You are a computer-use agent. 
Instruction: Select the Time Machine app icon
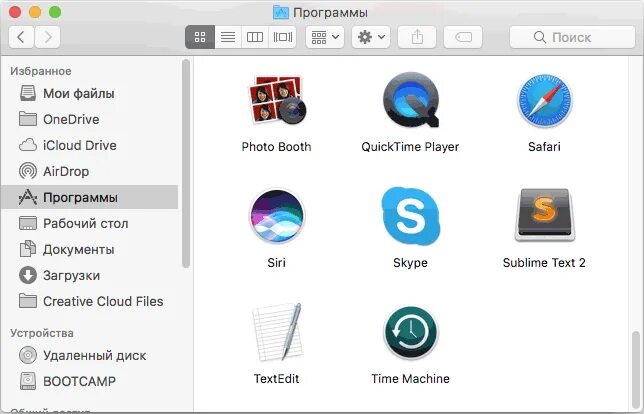[411, 333]
